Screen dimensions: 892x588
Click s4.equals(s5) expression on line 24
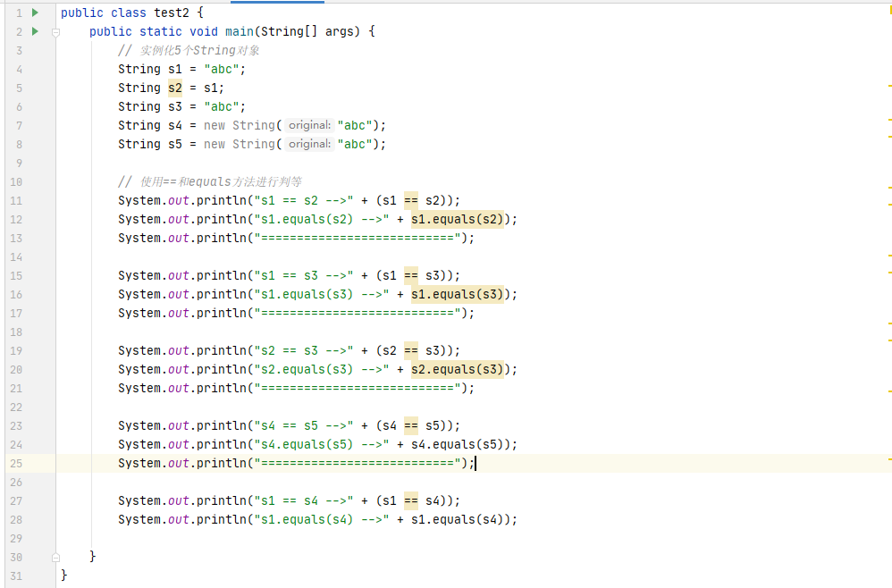pyautogui.click(x=458, y=444)
